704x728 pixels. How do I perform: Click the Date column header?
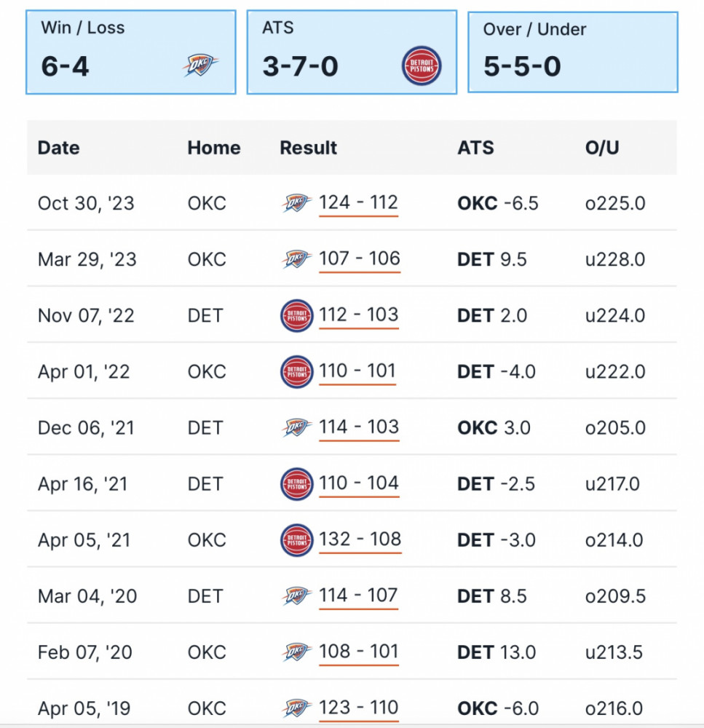58,148
